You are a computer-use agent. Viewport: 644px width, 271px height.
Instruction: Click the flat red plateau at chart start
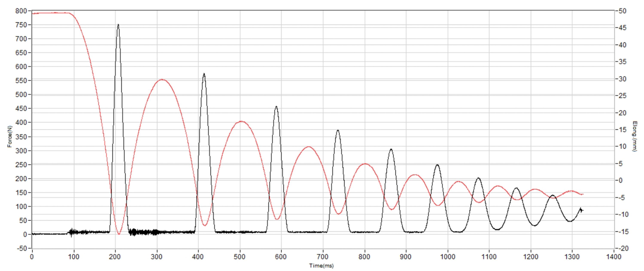(50, 13)
